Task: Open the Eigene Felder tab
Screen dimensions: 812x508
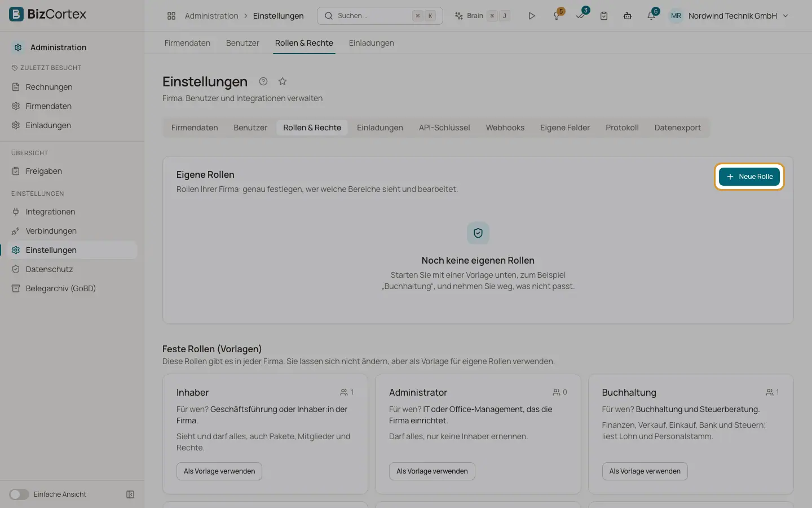Action: [565, 128]
